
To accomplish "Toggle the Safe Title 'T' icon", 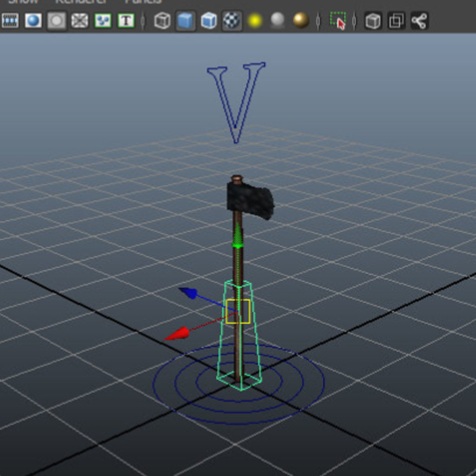I will coord(126,21).
